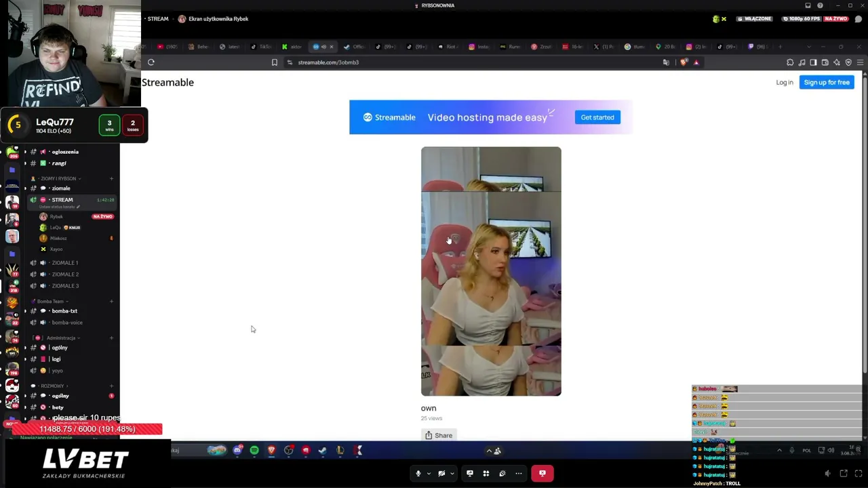868x488 pixels.
Task: Close the active Streamable tab
Action: coord(332,47)
